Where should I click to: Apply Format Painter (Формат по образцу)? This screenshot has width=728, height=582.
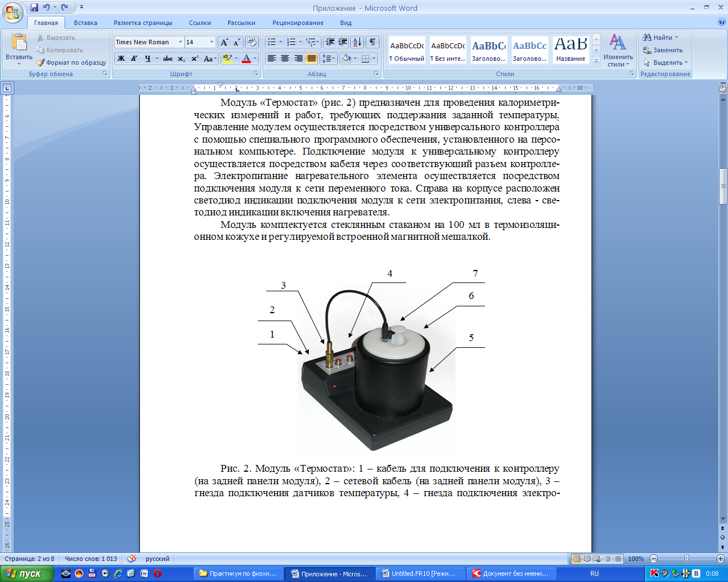coord(72,63)
